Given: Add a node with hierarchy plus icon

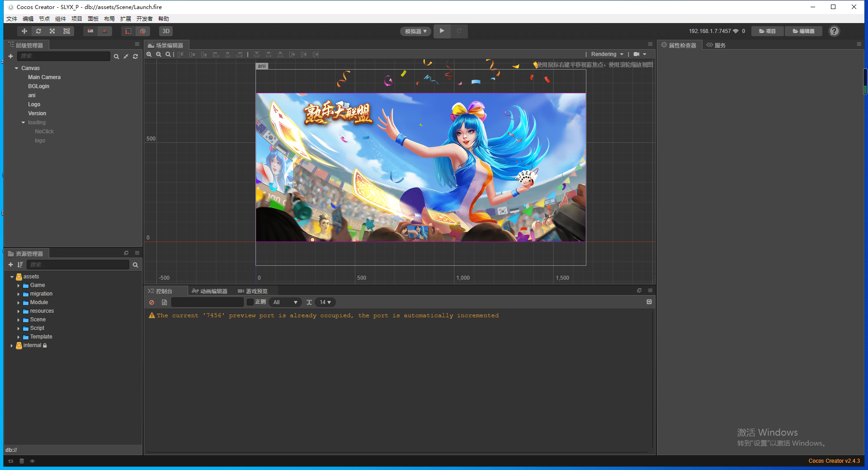Looking at the screenshot, I should coord(10,56).
